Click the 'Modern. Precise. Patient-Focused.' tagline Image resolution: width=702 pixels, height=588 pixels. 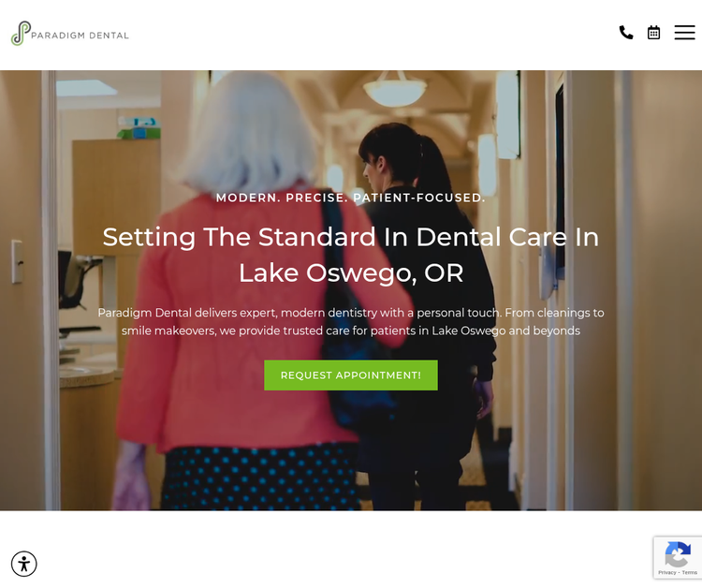[351, 198]
